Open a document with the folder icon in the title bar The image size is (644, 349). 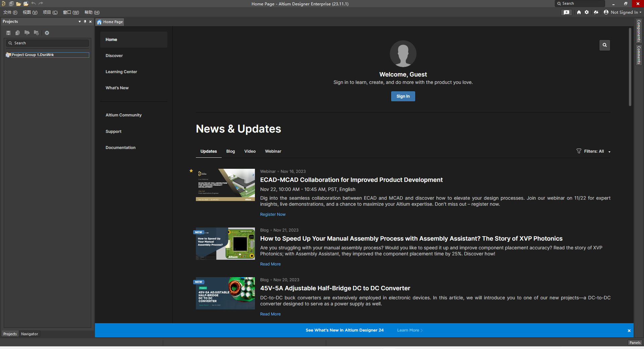pyautogui.click(x=18, y=4)
